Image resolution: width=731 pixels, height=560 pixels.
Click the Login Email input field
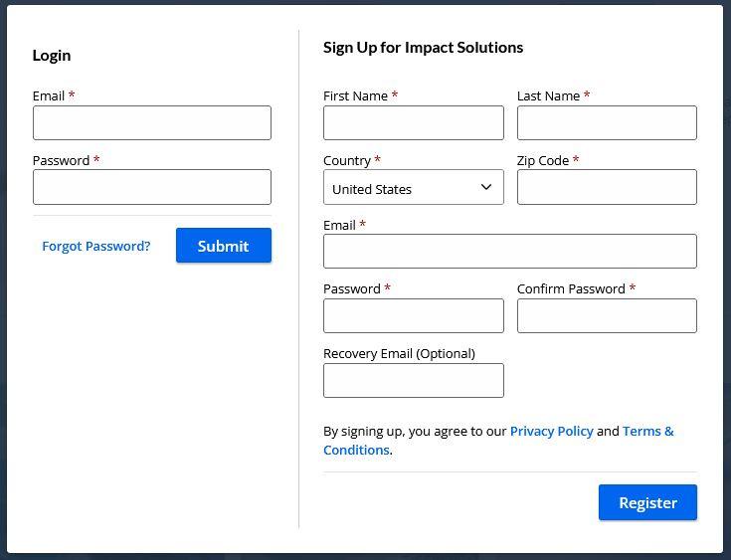pyautogui.click(x=151, y=123)
